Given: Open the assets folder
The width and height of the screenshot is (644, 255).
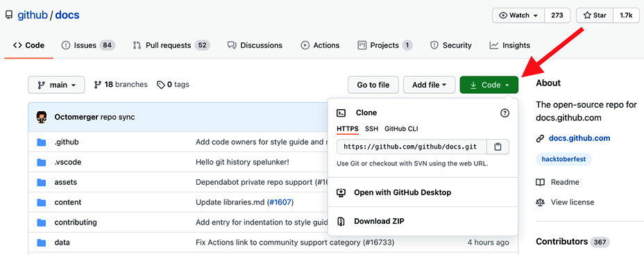Looking at the screenshot, I should pos(66,182).
